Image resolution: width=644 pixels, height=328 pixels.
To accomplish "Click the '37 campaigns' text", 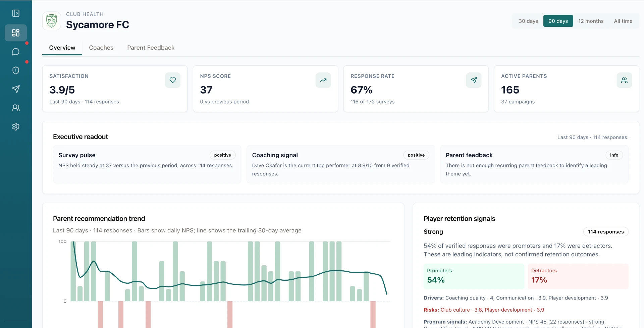I will coord(518,102).
